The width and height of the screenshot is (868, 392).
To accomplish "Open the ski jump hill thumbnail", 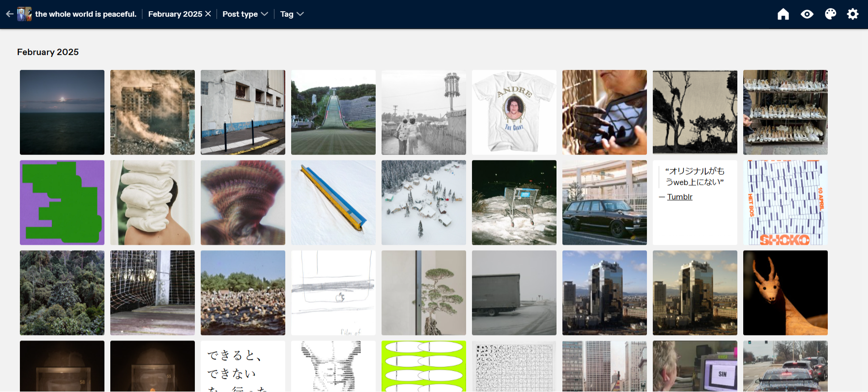I will [333, 112].
